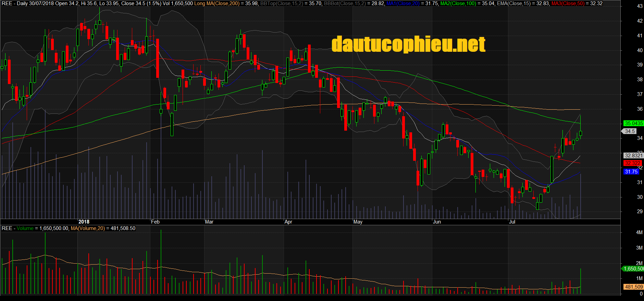The width and height of the screenshot is (644, 301).
Task: Click the red 32.322 value marker
Action: (x=632, y=163)
